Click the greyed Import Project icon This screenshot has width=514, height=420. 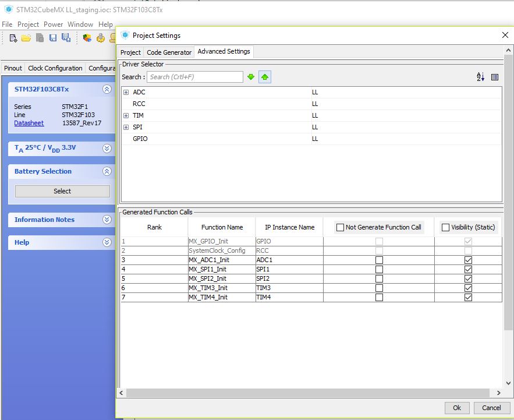coord(40,38)
